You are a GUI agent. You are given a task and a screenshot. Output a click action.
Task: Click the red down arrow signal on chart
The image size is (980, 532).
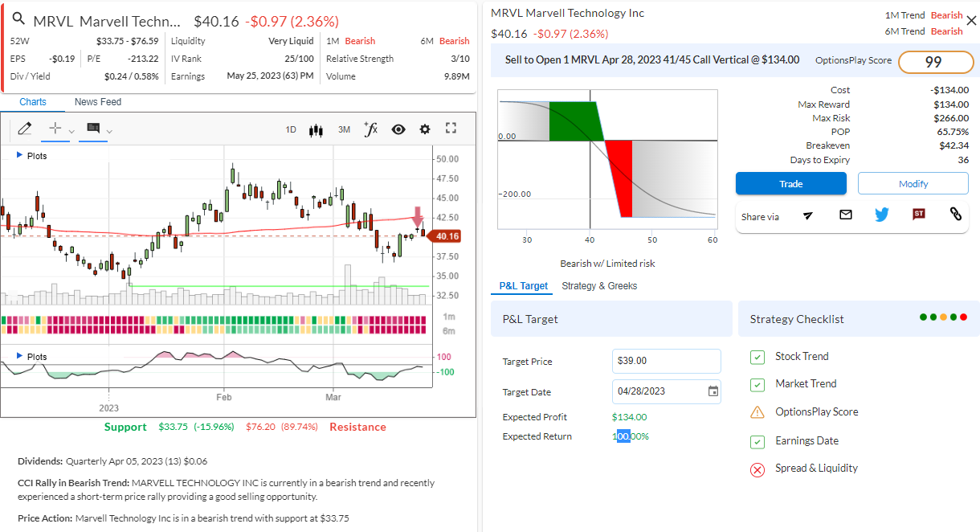coord(417,216)
